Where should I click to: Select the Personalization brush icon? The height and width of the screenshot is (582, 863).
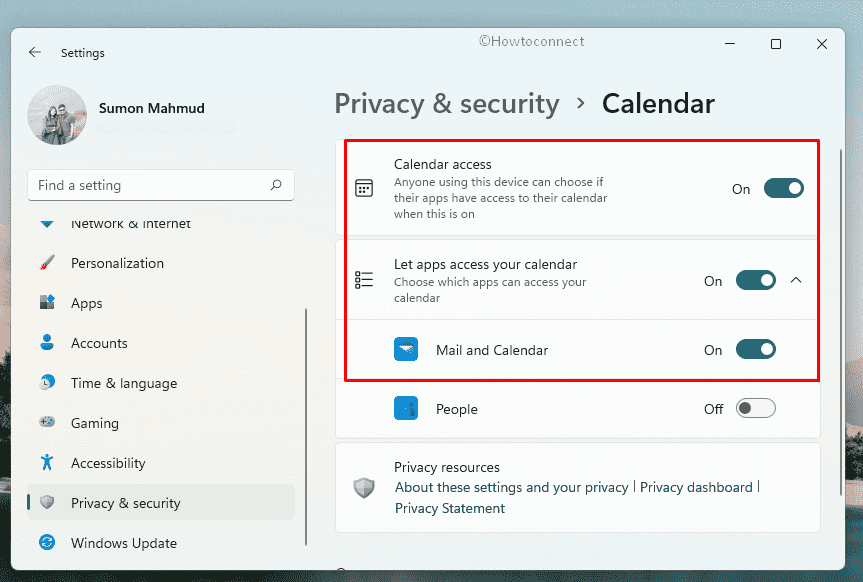tap(49, 262)
